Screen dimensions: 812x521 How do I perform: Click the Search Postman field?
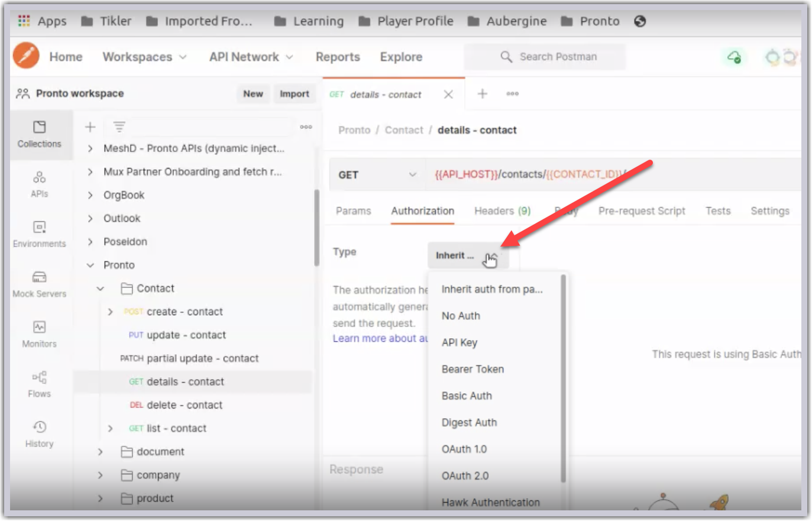point(545,57)
